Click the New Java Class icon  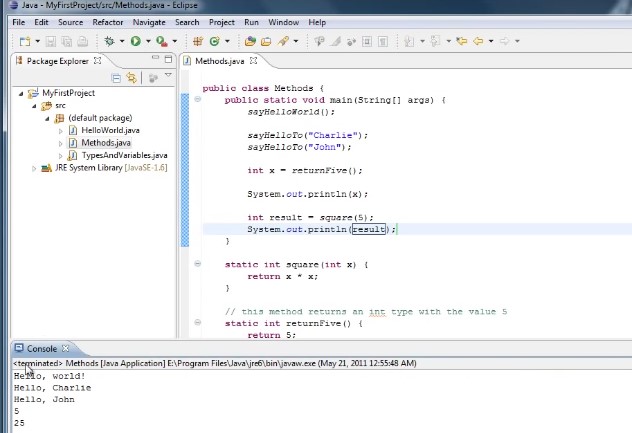click(x=215, y=41)
